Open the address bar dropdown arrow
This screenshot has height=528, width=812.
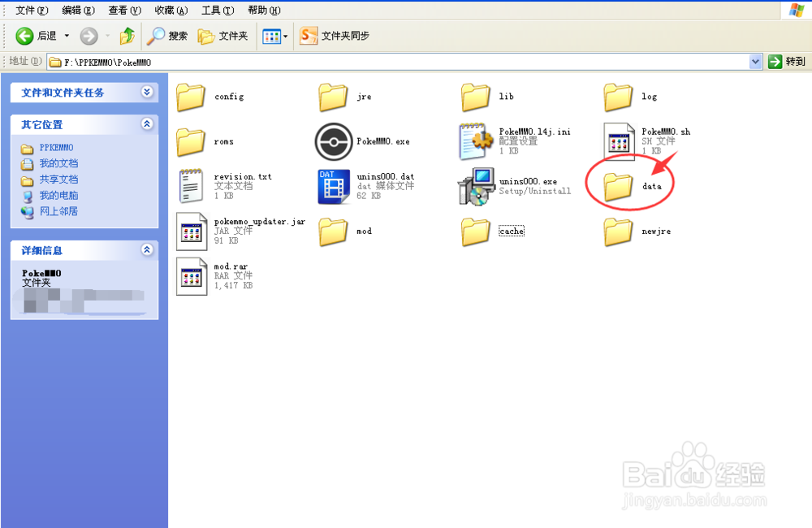click(x=755, y=62)
